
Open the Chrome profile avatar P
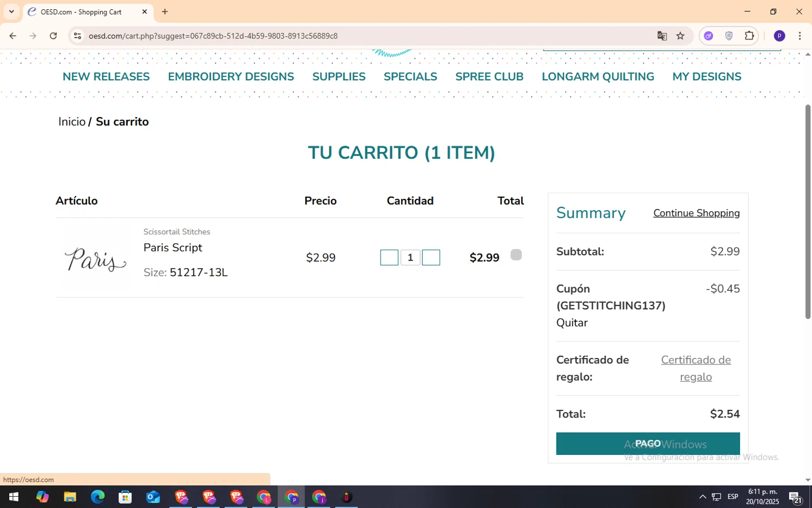point(780,36)
